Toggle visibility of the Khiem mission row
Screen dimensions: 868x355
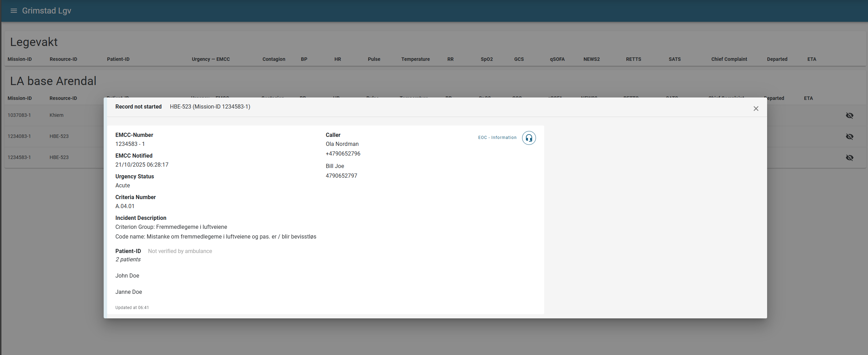click(849, 115)
